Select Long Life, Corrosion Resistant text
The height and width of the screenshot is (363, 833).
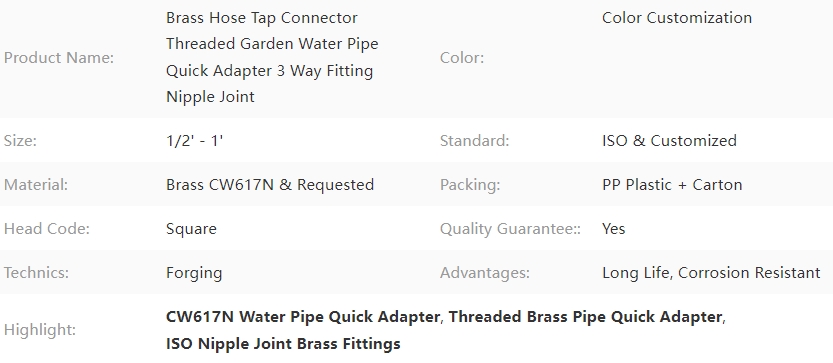coord(711,273)
